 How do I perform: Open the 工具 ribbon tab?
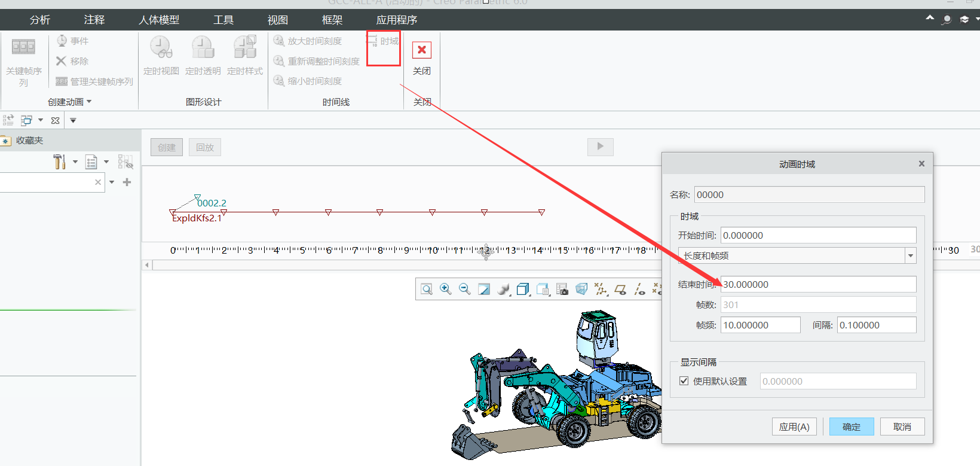coord(223,20)
